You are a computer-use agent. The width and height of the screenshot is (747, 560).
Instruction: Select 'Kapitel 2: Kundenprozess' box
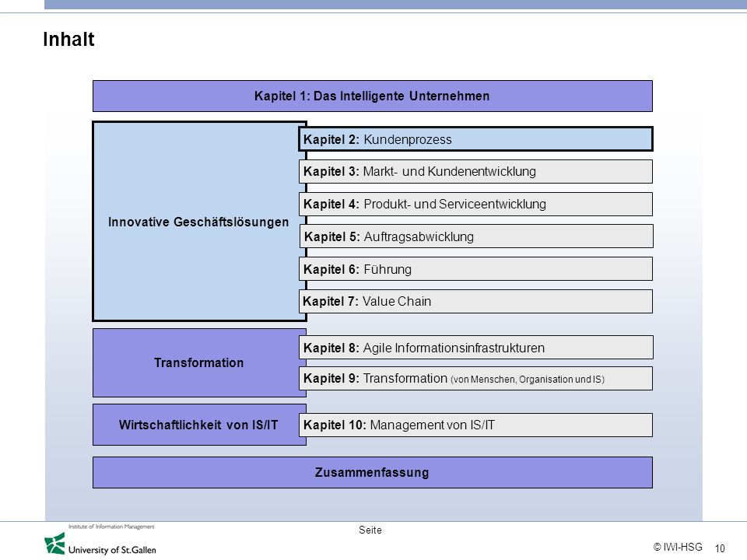tap(476, 139)
